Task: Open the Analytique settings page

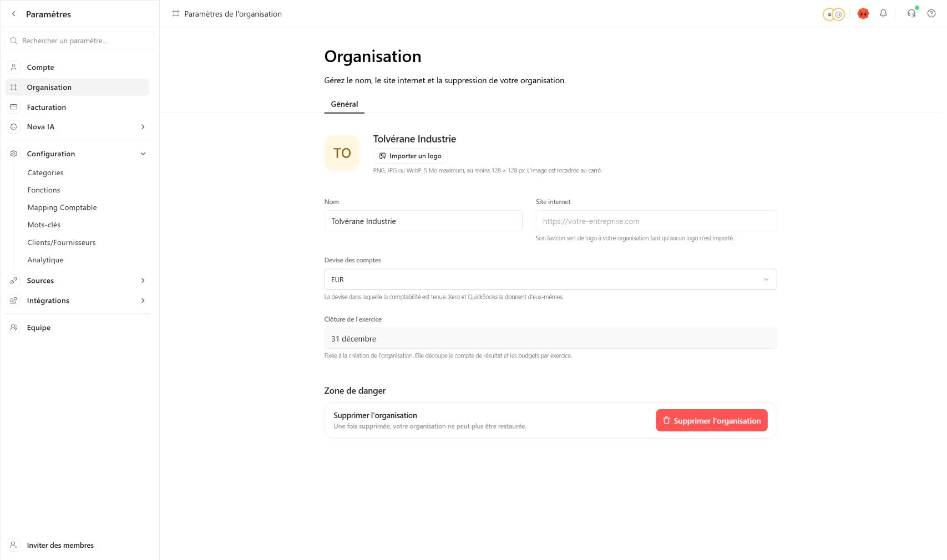Action: click(x=45, y=260)
